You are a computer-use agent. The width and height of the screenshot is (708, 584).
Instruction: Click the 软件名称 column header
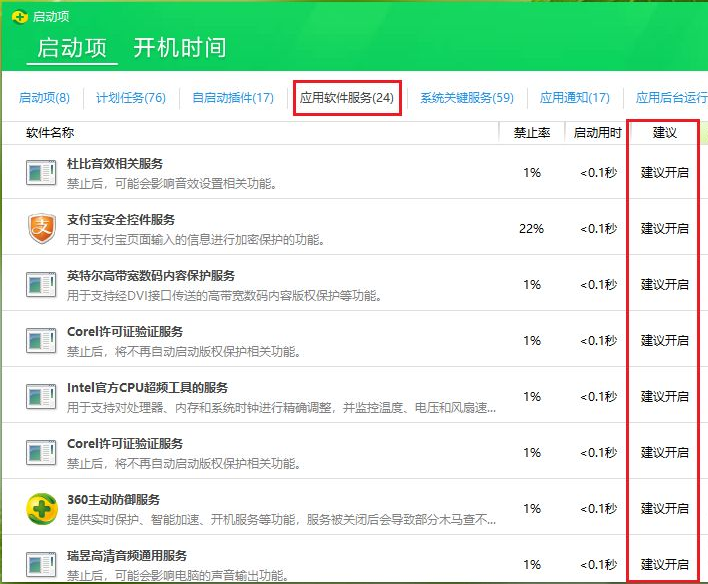click(x=50, y=132)
